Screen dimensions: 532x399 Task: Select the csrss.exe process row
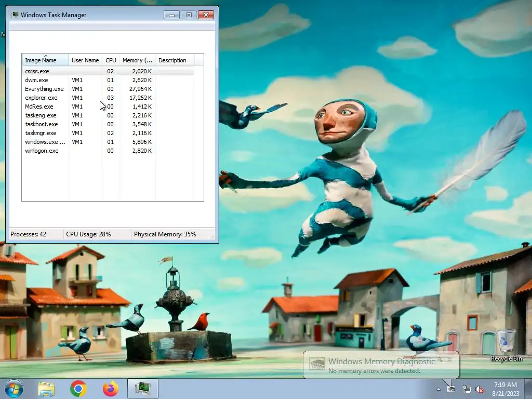click(x=108, y=71)
